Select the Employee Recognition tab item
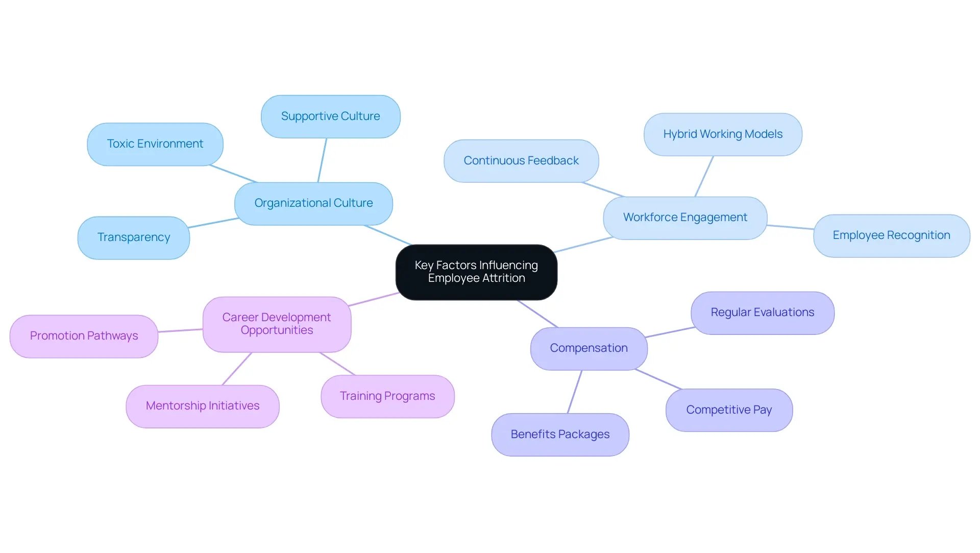980x553 pixels. tap(891, 234)
